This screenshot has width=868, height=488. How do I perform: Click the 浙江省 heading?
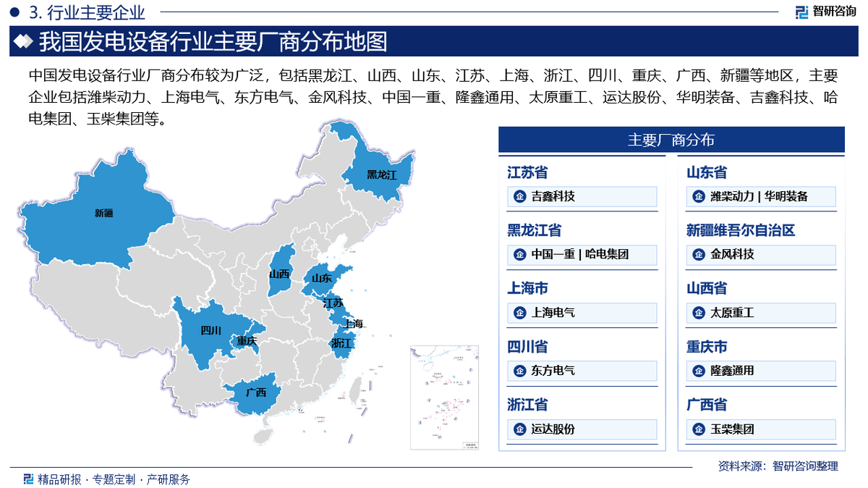click(x=527, y=405)
